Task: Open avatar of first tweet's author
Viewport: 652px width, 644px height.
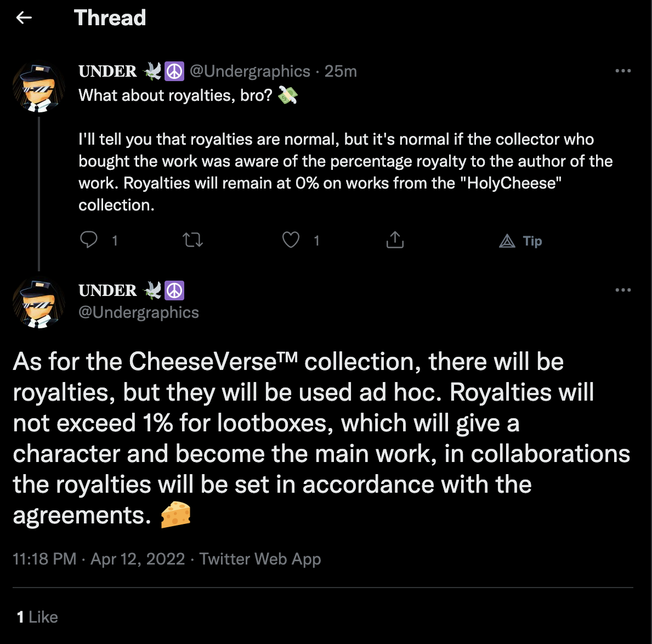Action: click(38, 88)
